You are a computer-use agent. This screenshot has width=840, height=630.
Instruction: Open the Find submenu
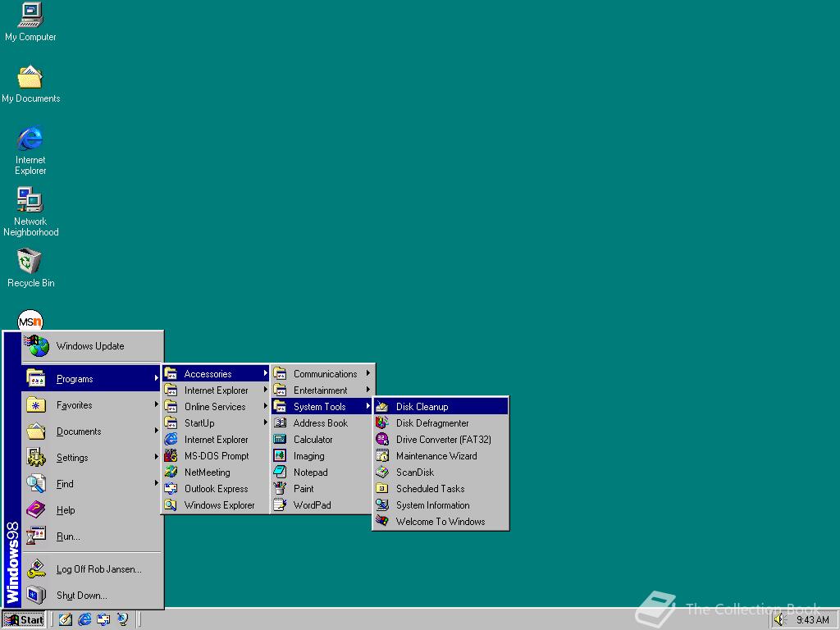tap(92, 484)
